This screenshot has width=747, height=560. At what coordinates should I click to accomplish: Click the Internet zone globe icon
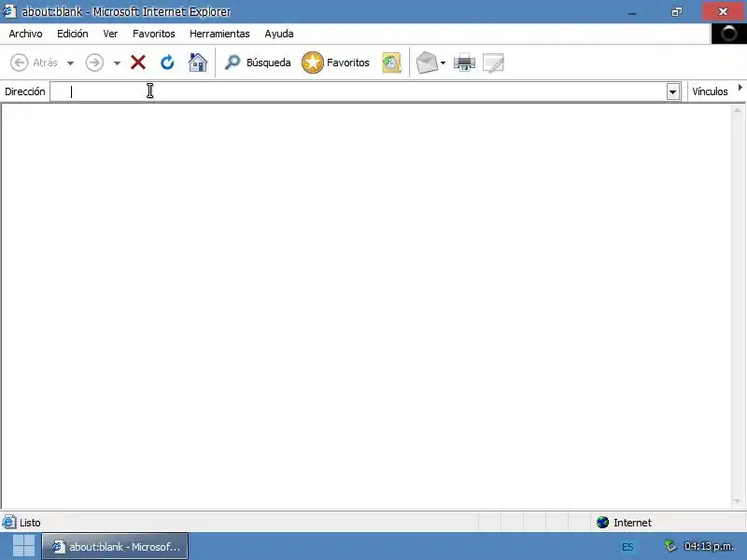[x=602, y=523]
